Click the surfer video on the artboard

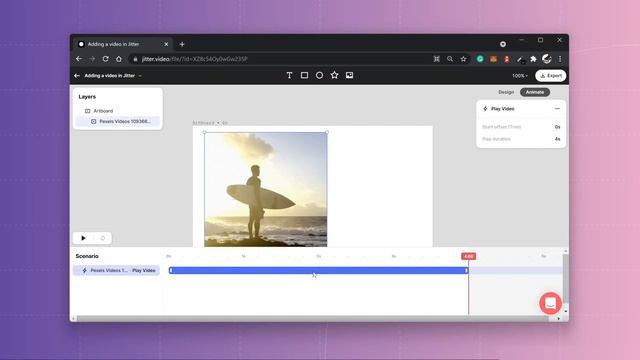pos(266,189)
